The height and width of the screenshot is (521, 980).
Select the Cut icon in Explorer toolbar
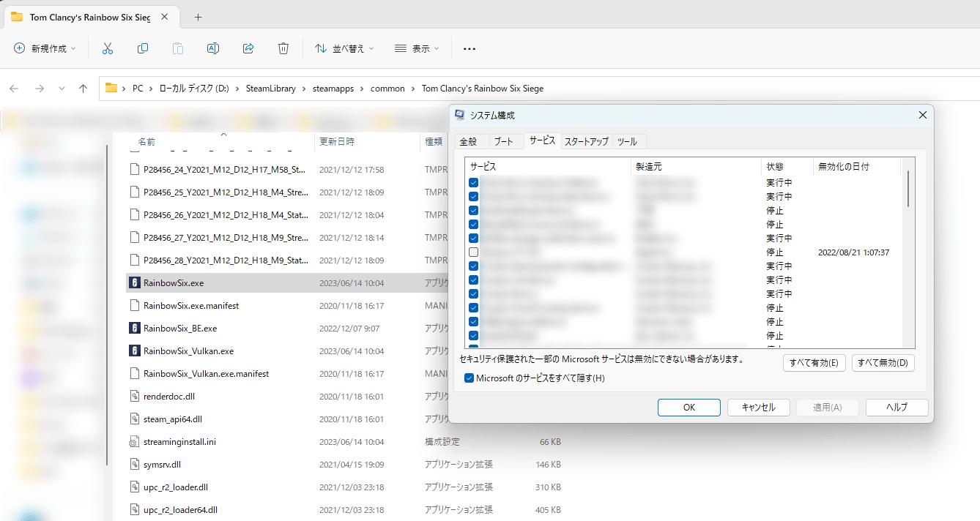108,48
